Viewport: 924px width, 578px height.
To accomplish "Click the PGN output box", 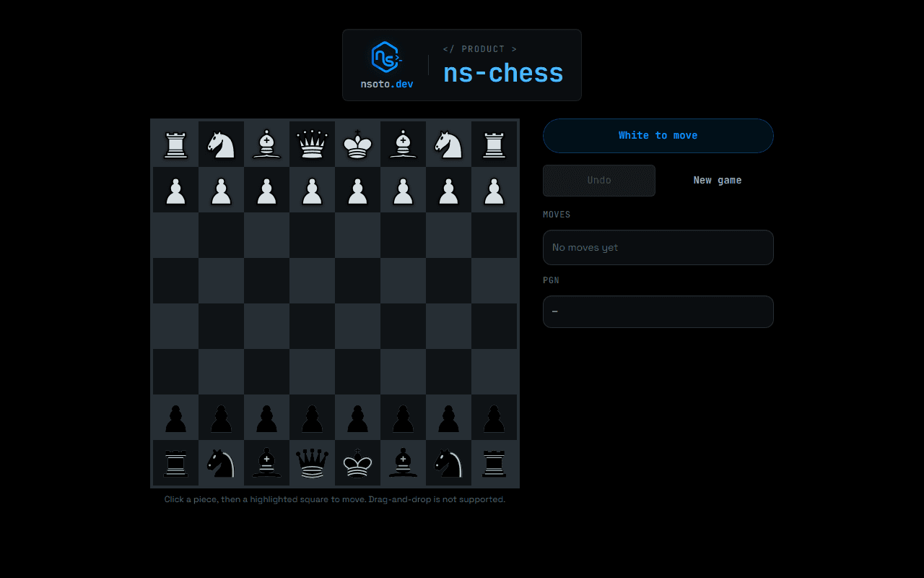I will tap(658, 311).
